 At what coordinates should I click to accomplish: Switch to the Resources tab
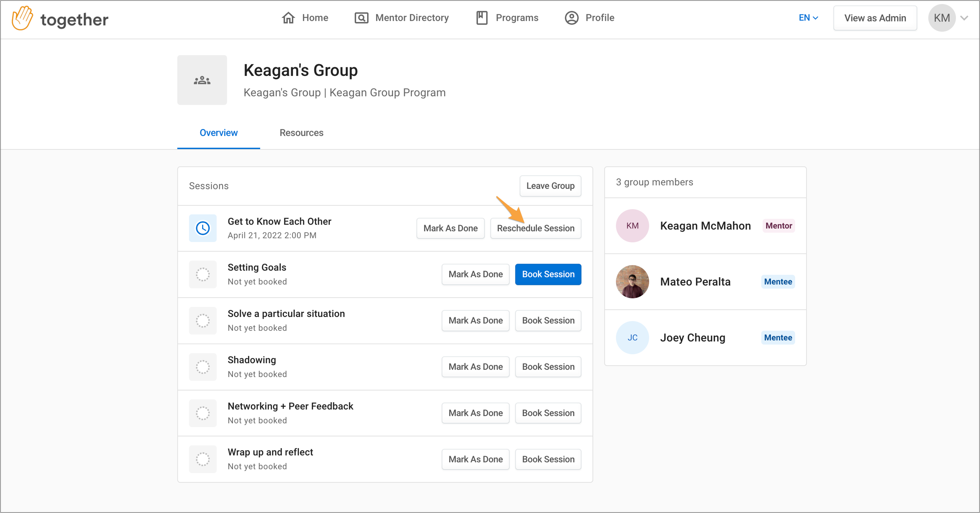301,133
